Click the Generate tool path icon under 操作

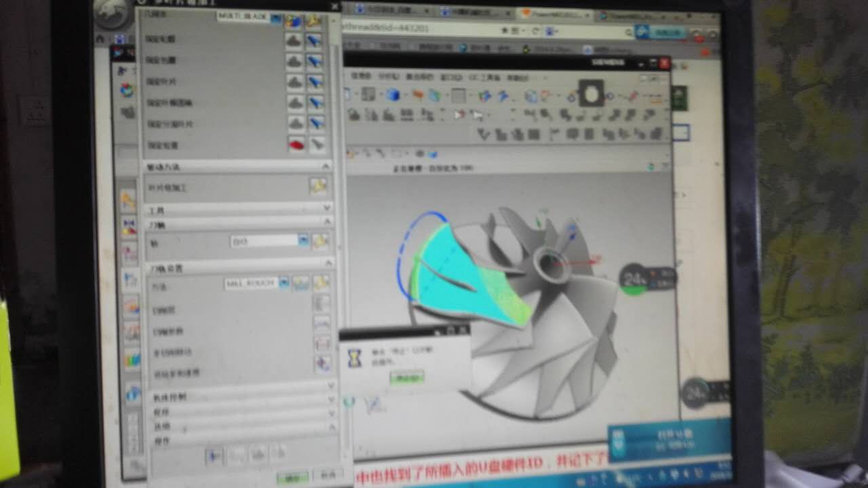coord(215,455)
